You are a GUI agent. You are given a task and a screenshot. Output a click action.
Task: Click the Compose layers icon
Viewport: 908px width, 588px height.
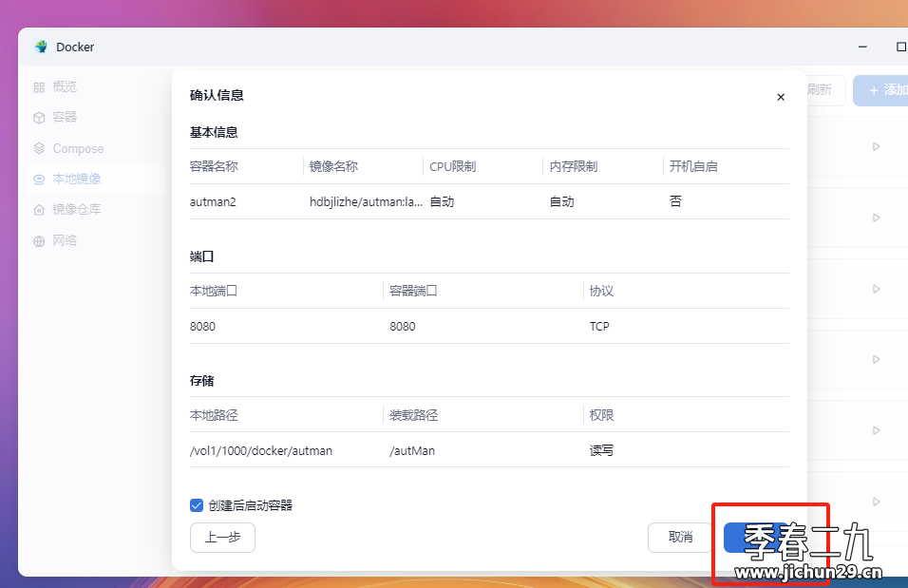[x=39, y=148]
